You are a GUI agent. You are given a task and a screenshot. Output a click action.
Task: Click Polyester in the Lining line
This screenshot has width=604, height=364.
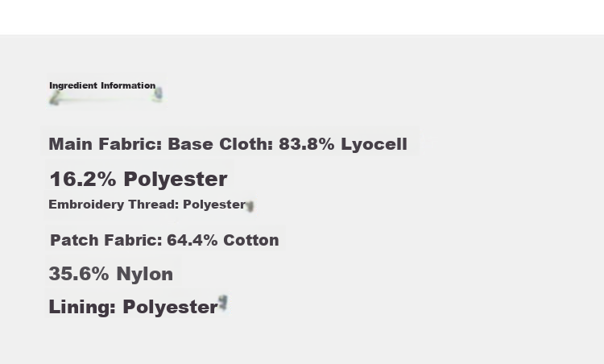pyautogui.click(x=170, y=308)
